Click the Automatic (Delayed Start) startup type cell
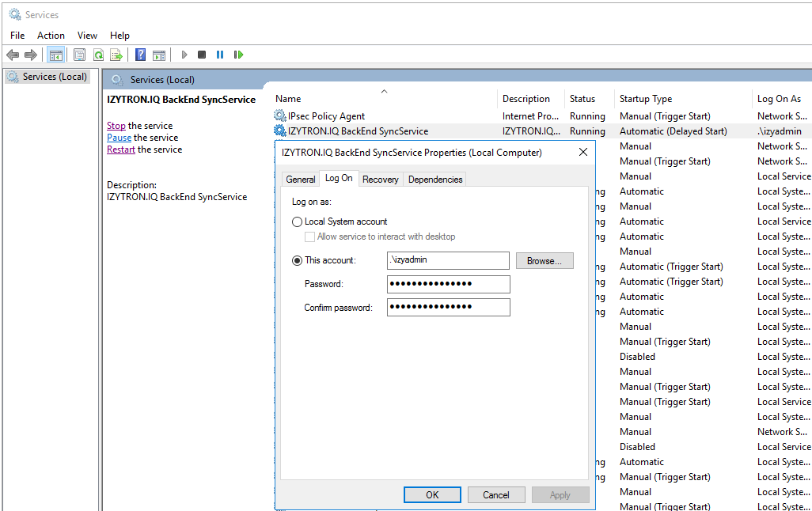Image resolution: width=812 pixels, height=511 pixels. tap(674, 131)
